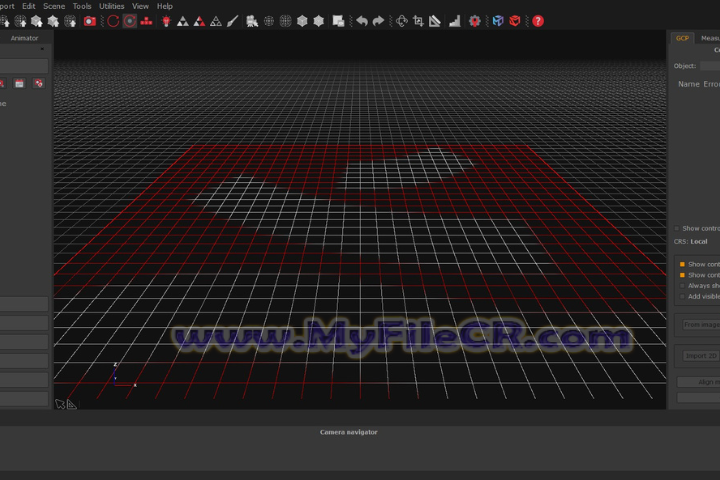Screen dimensions: 720x480
Task: Show the gray mesh cube icon
Action: coord(302,21)
